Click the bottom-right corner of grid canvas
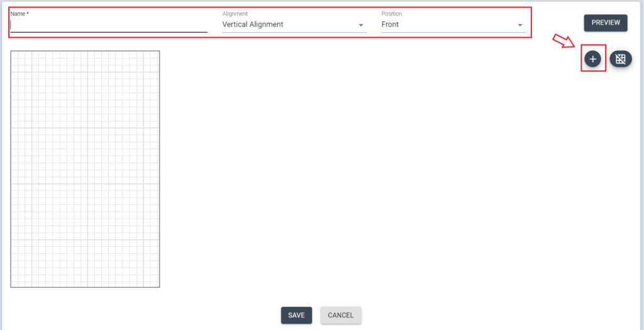 [158, 286]
